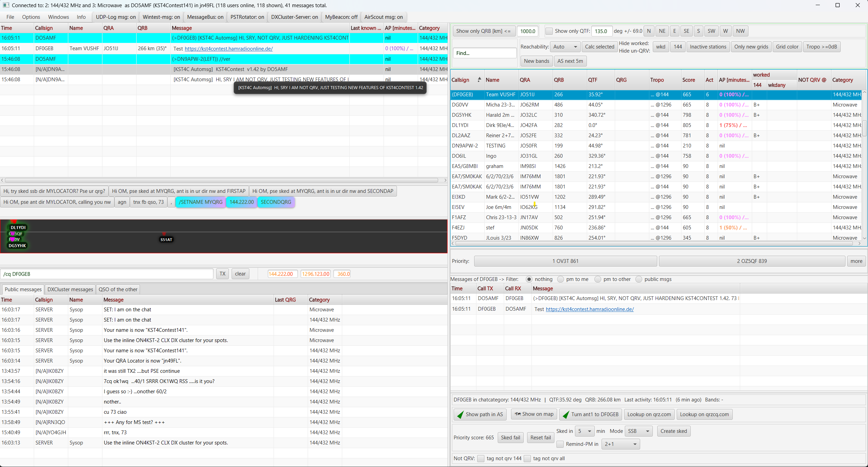This screenshot has height=467, width=868.
Task: Switch to the QSO of the other tab
Action: pos(118,289)
